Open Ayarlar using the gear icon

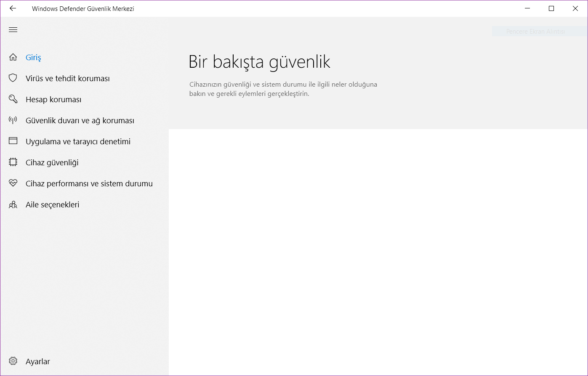(x=13, y=361)
